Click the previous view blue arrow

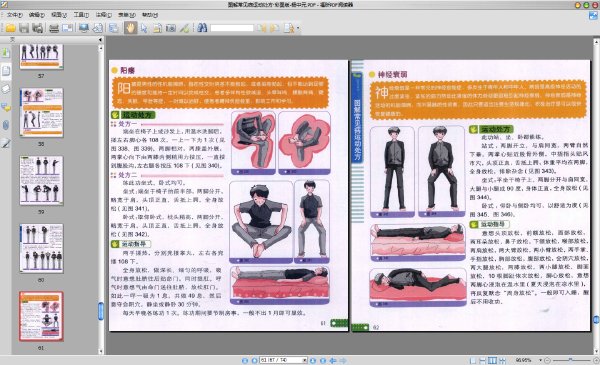click(333, 360)
